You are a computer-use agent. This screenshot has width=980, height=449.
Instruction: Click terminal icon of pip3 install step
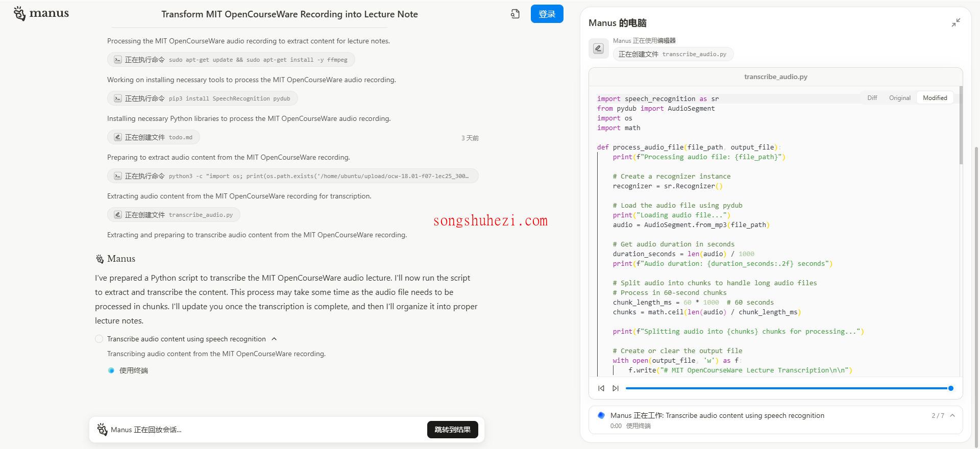tap(117, 98)
